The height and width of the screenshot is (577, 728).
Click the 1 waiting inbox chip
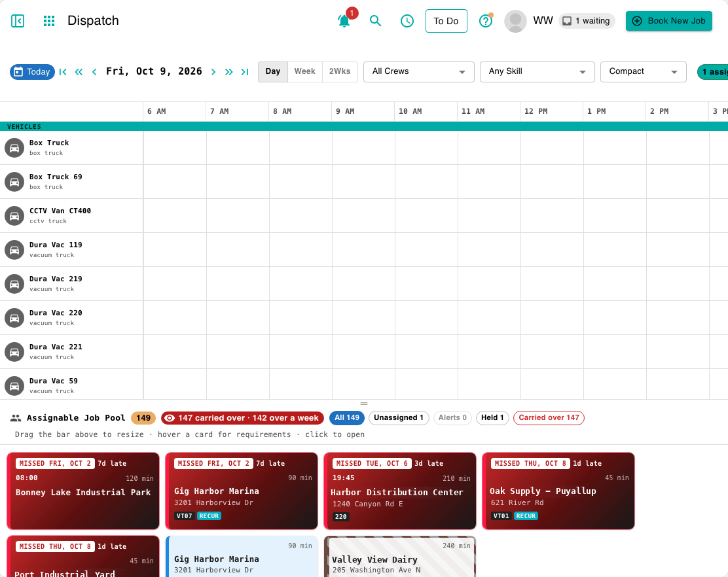(x=587, y=21)
